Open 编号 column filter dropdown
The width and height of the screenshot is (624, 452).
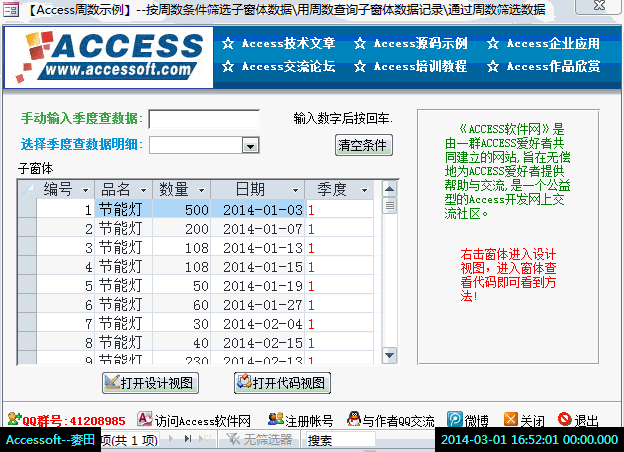coord(85,190)
